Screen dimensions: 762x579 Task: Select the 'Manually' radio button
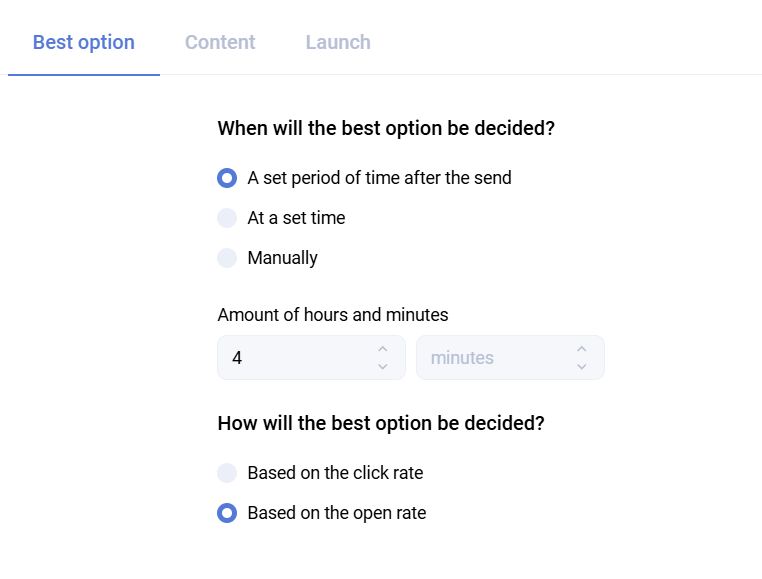[227, 258]
